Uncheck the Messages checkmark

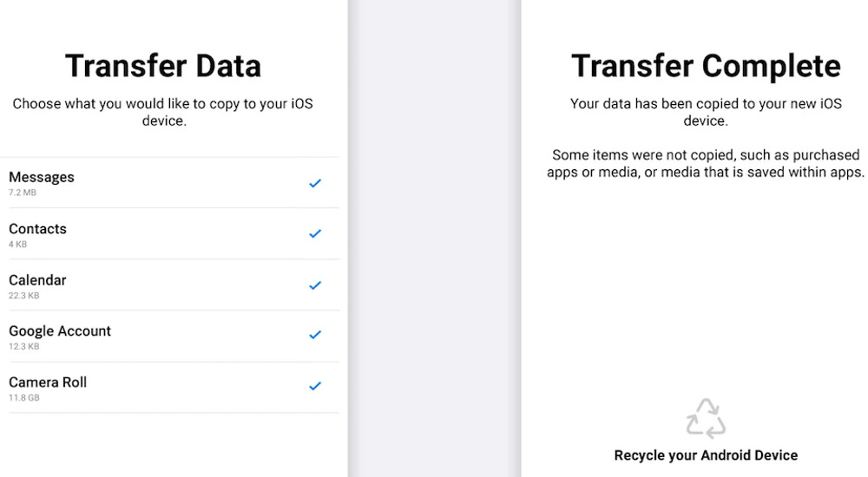[x=315, y=183]
